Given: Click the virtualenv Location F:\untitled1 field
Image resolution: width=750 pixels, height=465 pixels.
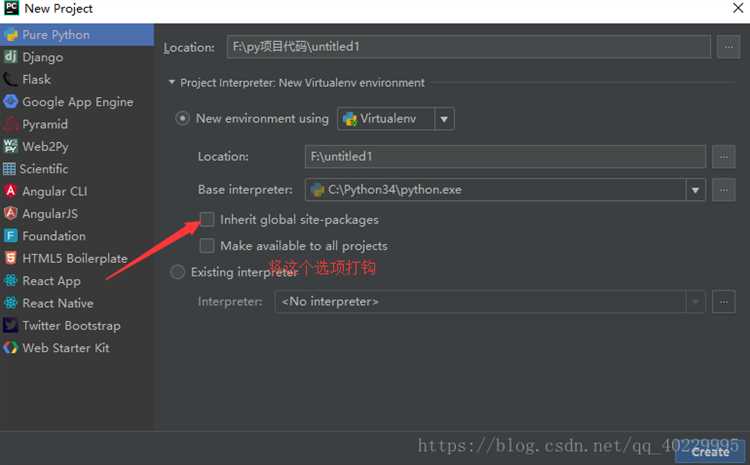Looking at the screenshot, I should click(x=505, y=157).
